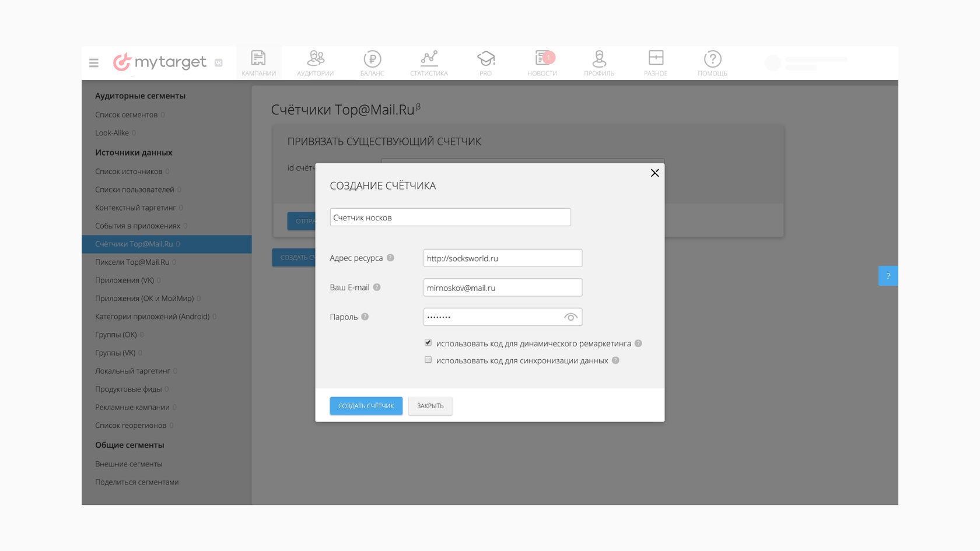Click the Общие сегменты heading
Viewport: 980px width, 551px height.
(129, 445)
